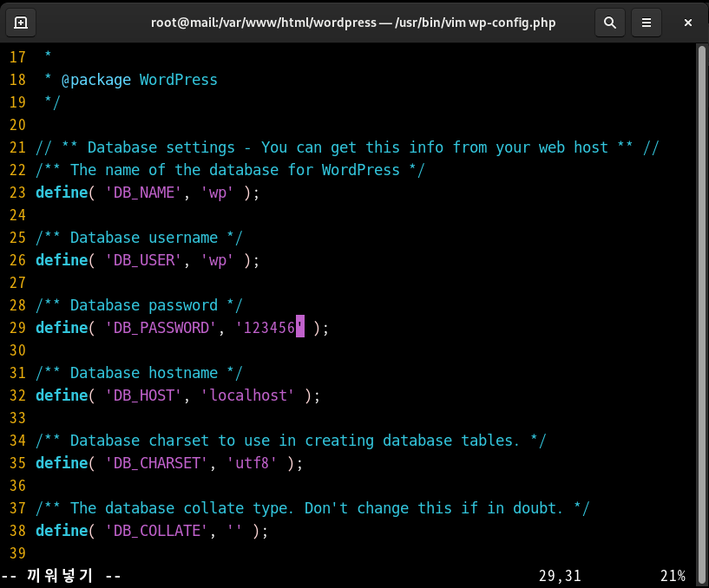Viewport: 709px width, 588px height.
Task: Click the define keyword on line 32
Action: coord(62,396)
